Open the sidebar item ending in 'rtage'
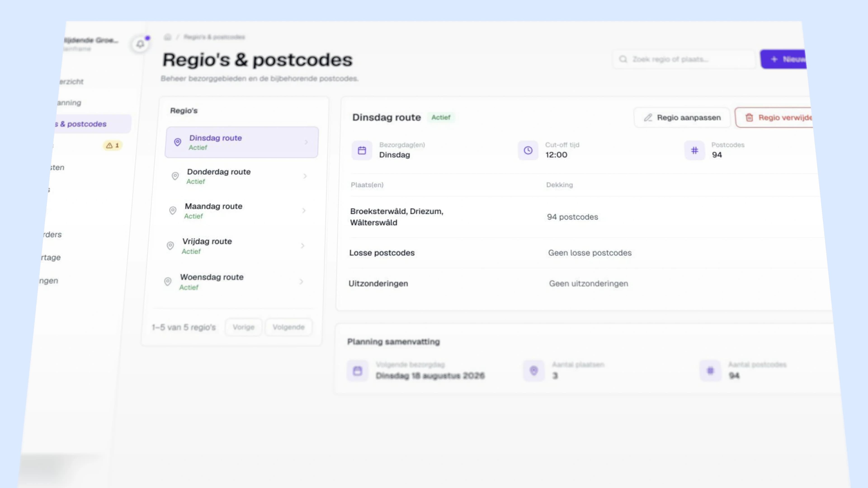 51,257
